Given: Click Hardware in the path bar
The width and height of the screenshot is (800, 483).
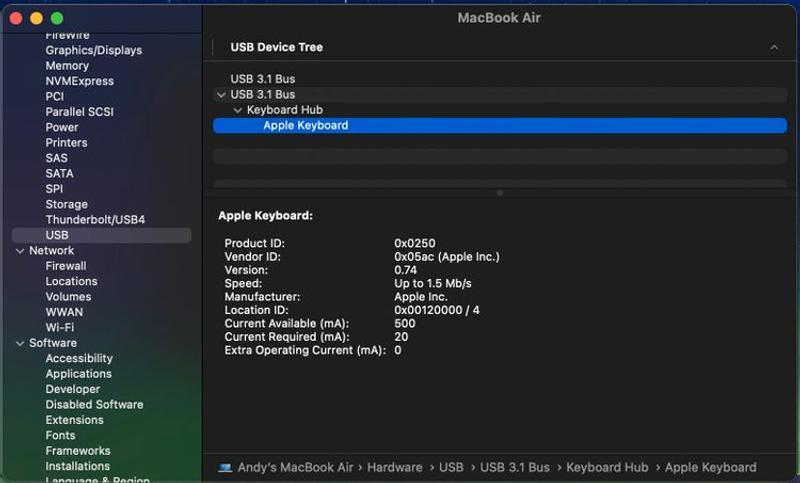Looking at the screenshot, I should click(394, 467).
